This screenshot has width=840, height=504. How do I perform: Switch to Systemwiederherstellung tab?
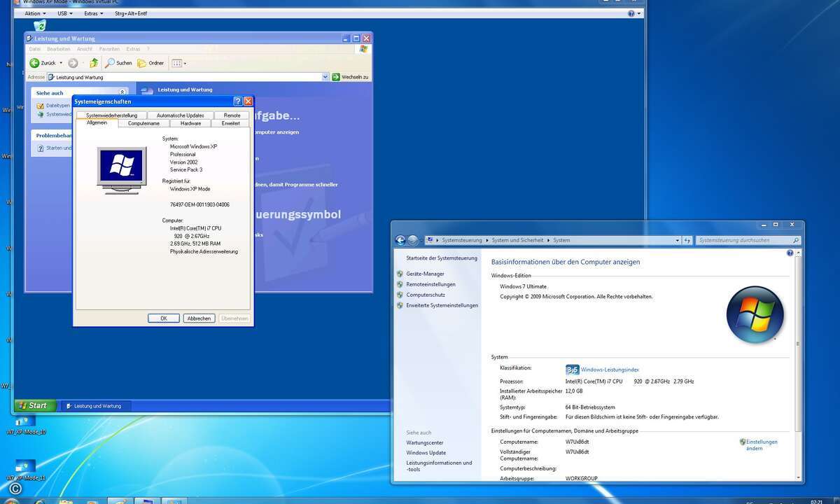pos(112,115)
